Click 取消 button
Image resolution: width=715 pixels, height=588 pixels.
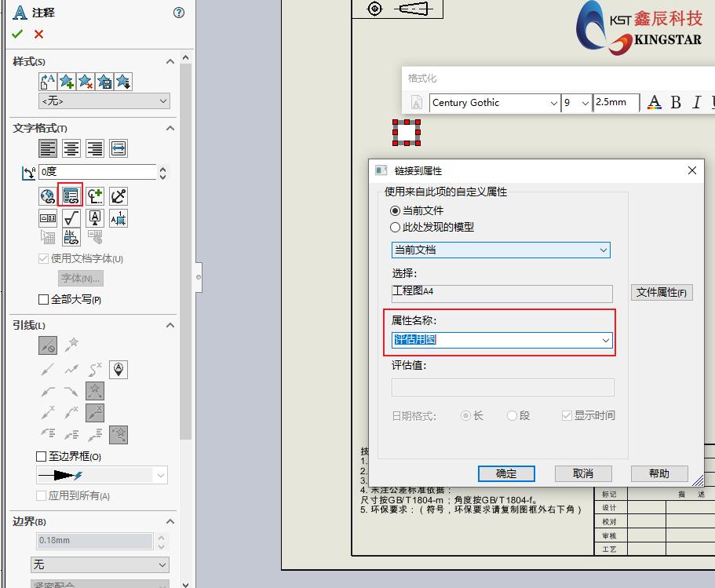[583, 473]
